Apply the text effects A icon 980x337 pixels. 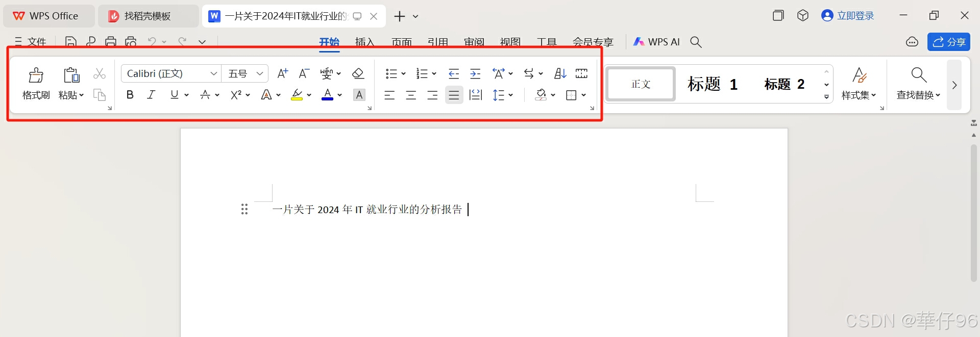pos(266,95)
